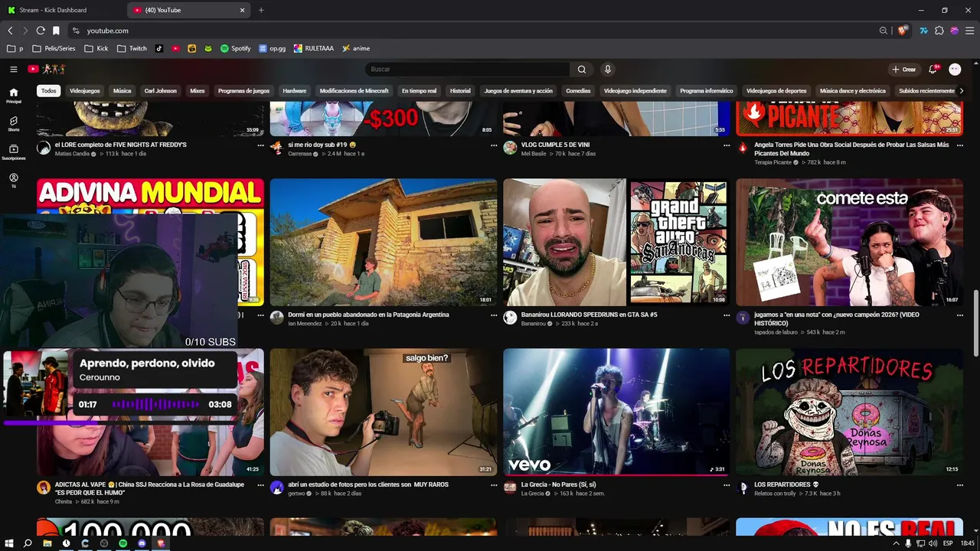This screenshot has width=980, height=551.
Task: Open site information icon in address bar
Action: coord(75,31)
